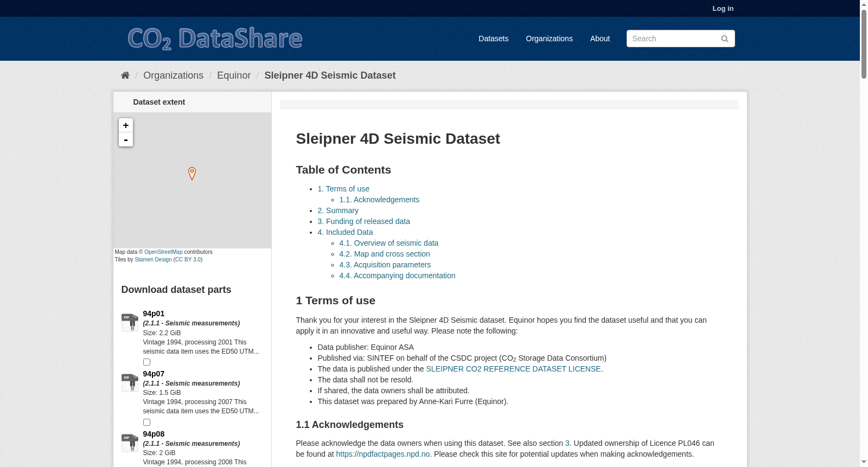
Task: Click the 'Download dataset parts' heading
Action: coord(176,290)
